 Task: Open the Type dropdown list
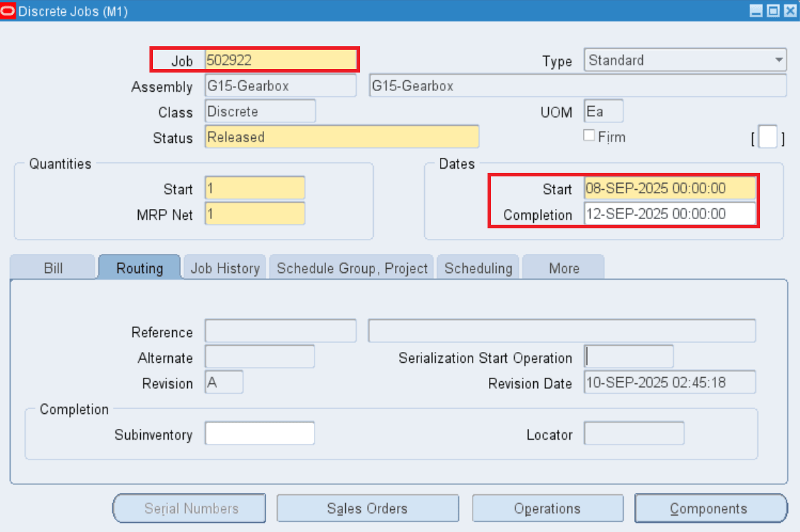click(779, 60)
